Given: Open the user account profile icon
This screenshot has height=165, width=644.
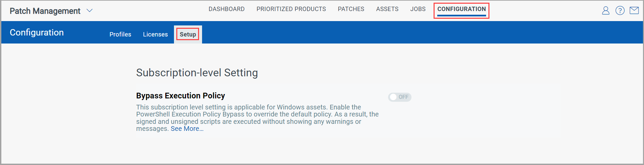Looking at the screenshot, I should (x=606, y=11).
